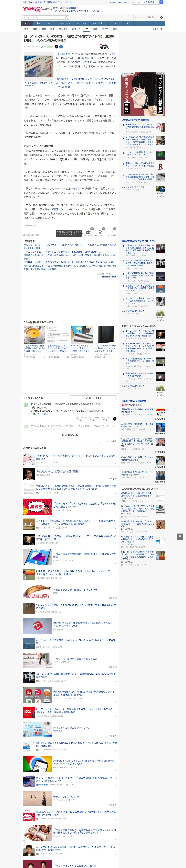The image size is (186, 868).
Task: Open the みんなの意見 tab
Action: pos(98,23)
